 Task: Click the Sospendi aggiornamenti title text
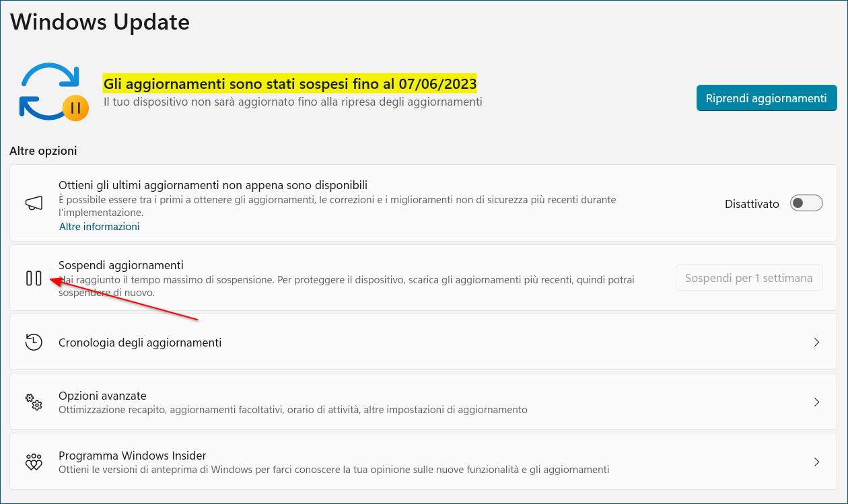coord(121,265)
